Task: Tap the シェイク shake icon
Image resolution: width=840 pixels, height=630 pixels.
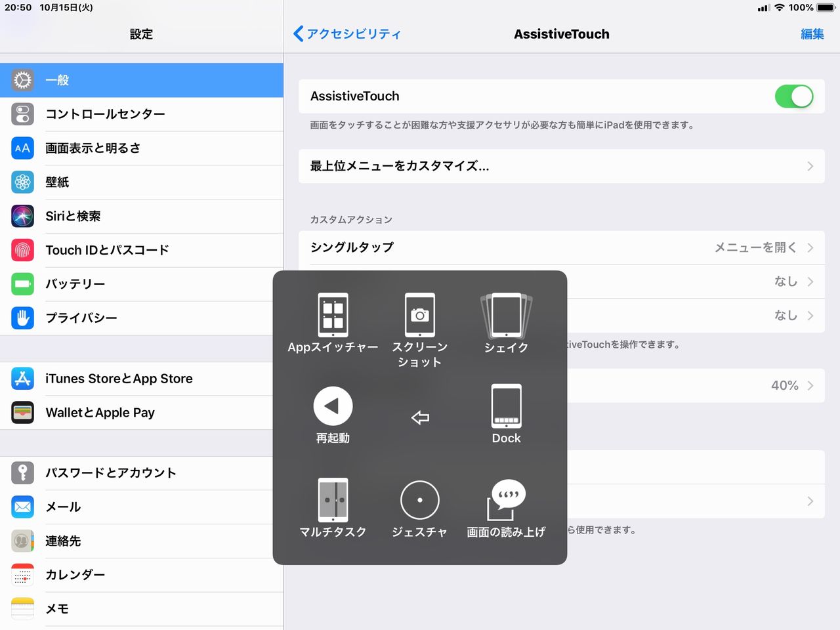Action: pos(507,316)
